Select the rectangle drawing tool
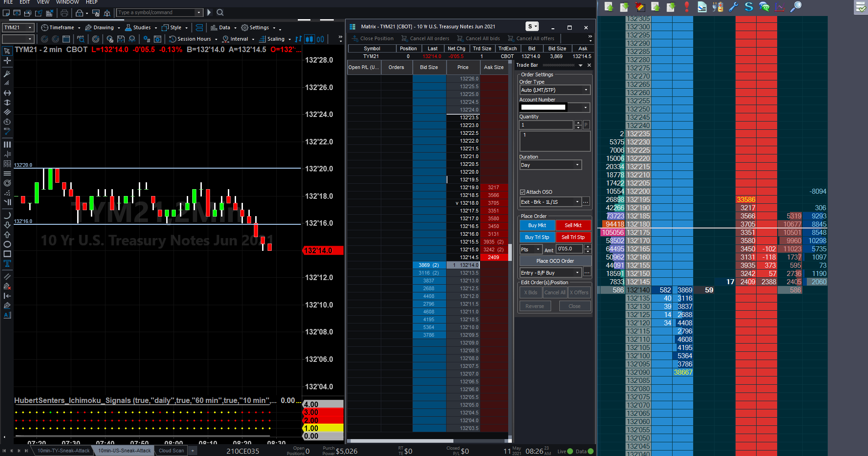The width and height of the screenshot is (868, 456). (7, 254)
